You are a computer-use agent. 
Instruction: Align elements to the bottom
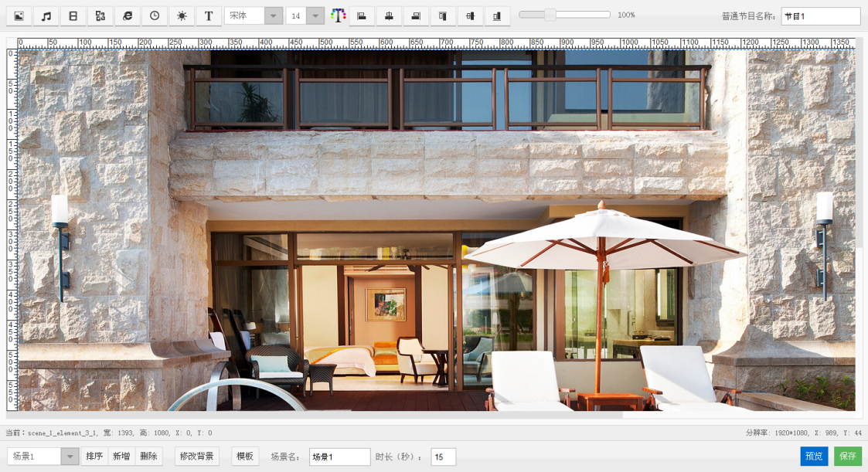tap(497, 15)
